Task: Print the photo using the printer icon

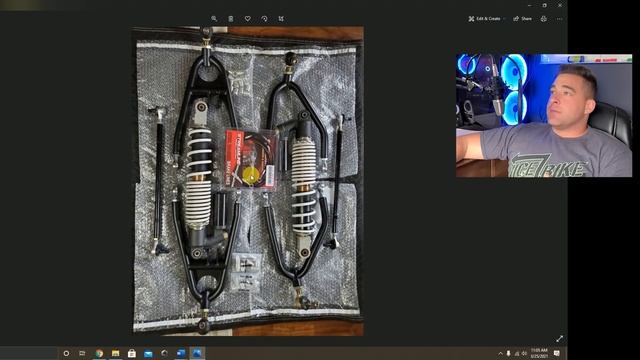Action: pos(544,19)
